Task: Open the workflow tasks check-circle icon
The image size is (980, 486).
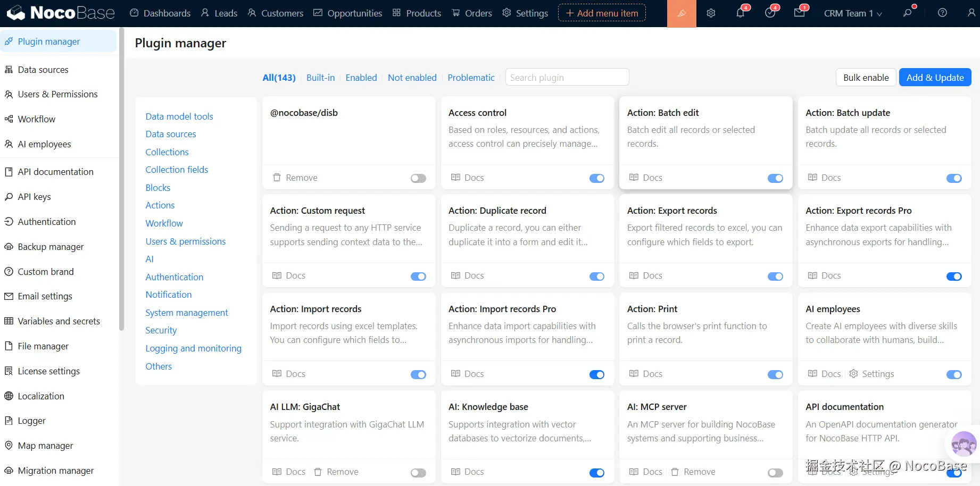Action: click(770, 13)
